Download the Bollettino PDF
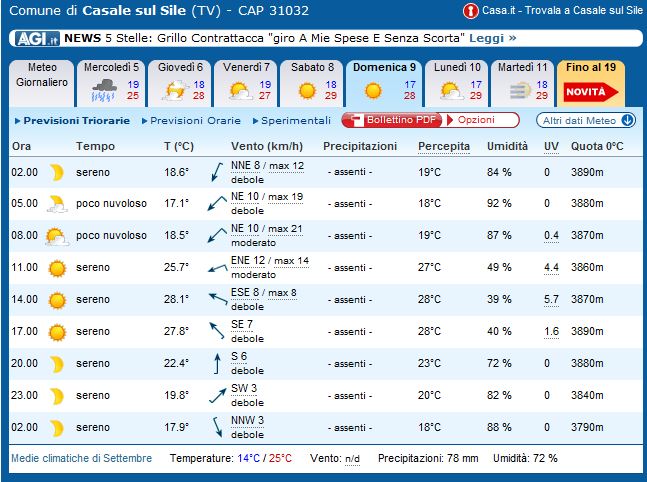This screenshot has height=482, width=647. click(392, 120)
